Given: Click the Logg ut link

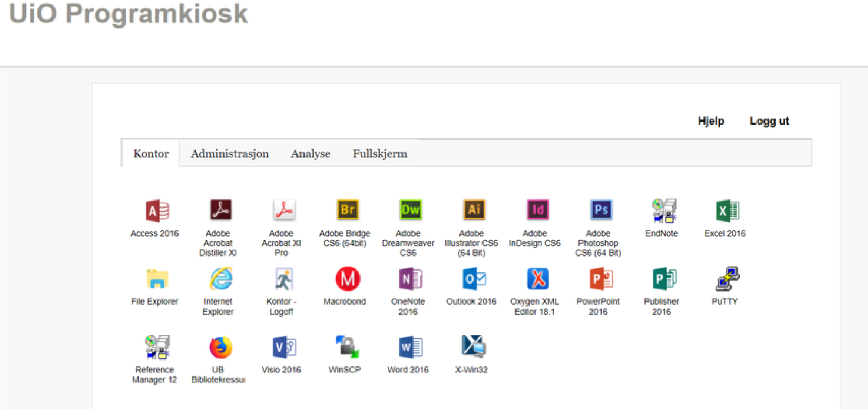Looking at the screenshot, I should pyautogui.click(x=769, y=121).
